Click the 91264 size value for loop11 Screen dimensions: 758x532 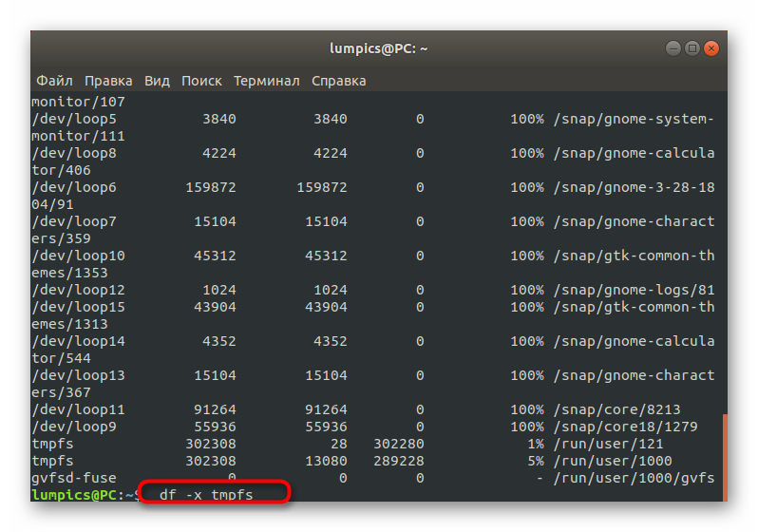pyautogui.click(x=215, y=409)
